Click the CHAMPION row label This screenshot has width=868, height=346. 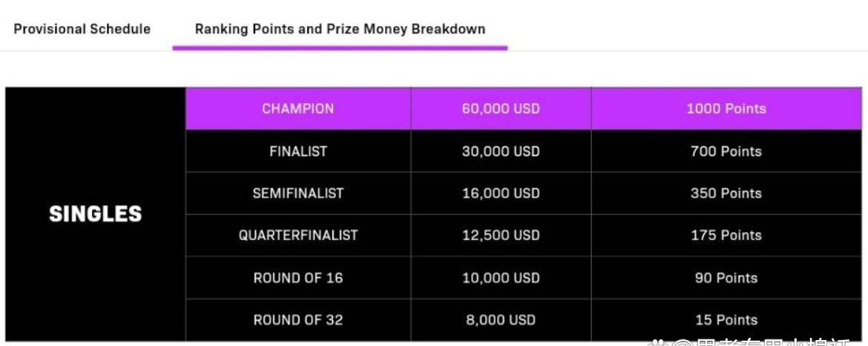tap(297, 108)
